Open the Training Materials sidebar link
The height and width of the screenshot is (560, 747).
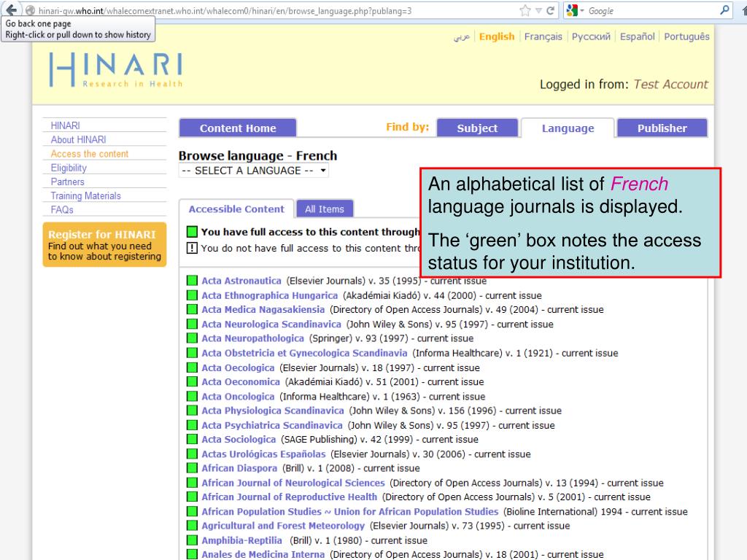(86, 195)
